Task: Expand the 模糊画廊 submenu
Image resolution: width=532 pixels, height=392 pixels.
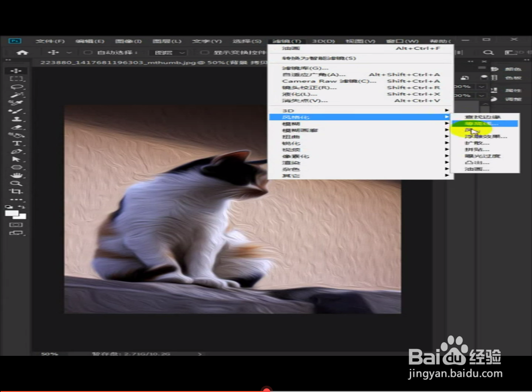Action: tap(361, 130)
